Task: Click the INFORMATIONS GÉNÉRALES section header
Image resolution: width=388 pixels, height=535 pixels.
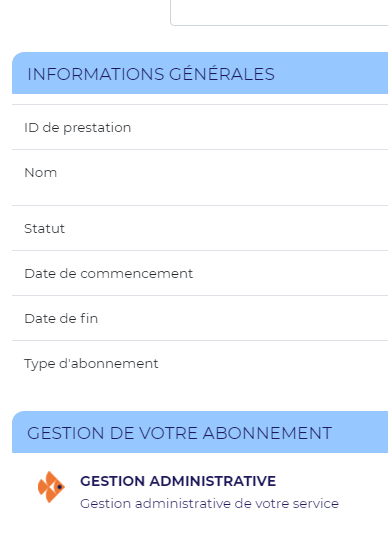Action: click(x=200, y=73)
